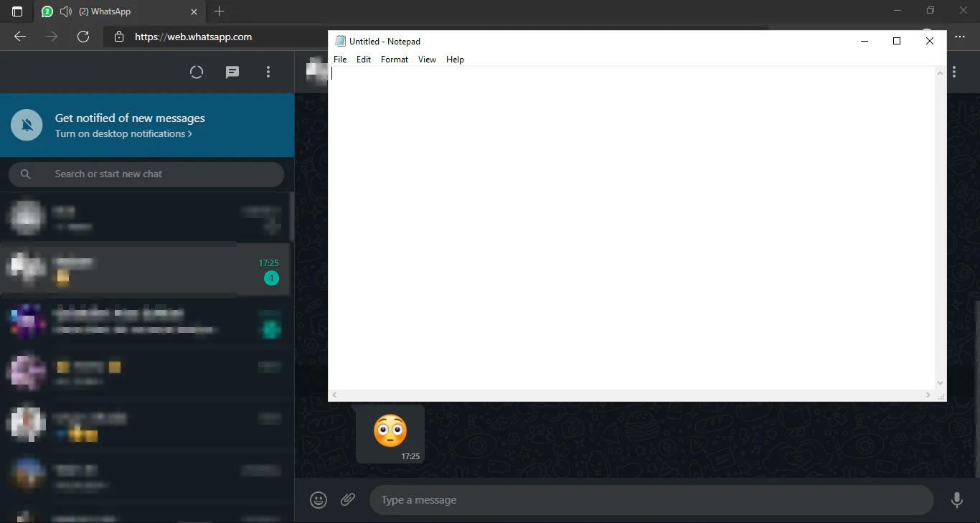Click the muted bell notification icon
Screen dimensions: 980x523
[27, 126]
